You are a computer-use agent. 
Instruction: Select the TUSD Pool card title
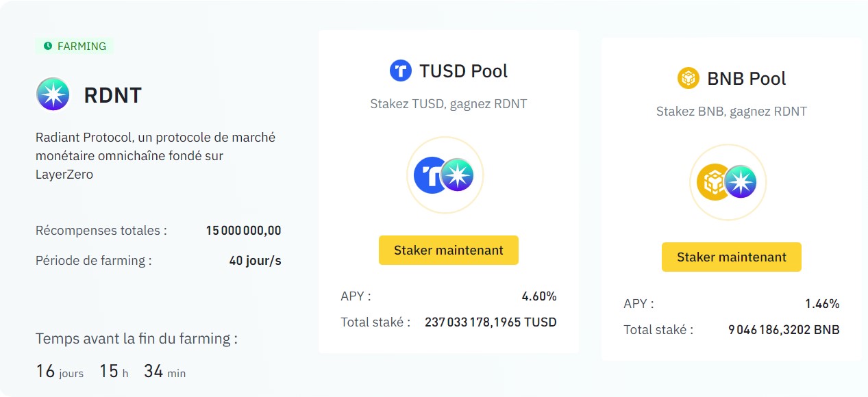(464, 71)
